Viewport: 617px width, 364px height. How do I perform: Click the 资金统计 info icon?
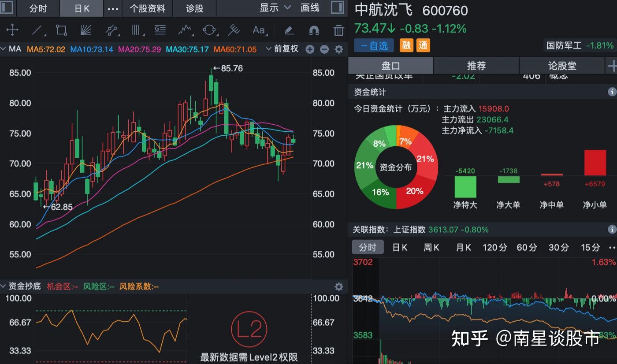pyautogui.click(x=612, y=92)
